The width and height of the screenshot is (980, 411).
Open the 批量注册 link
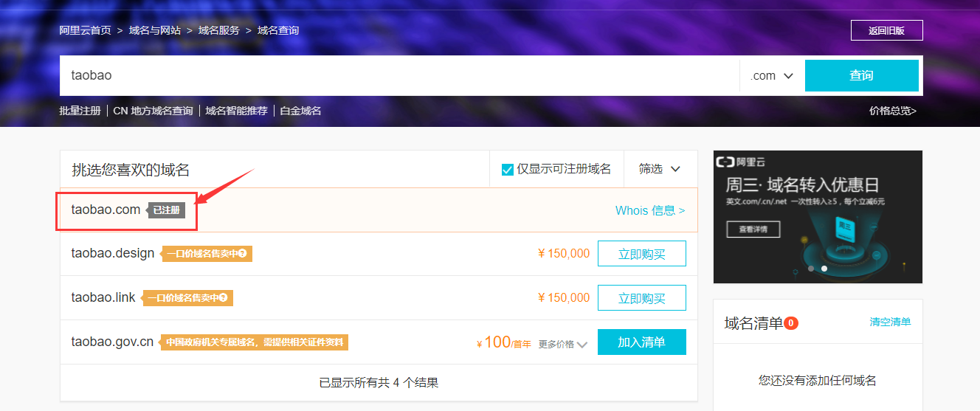(80, 111)
